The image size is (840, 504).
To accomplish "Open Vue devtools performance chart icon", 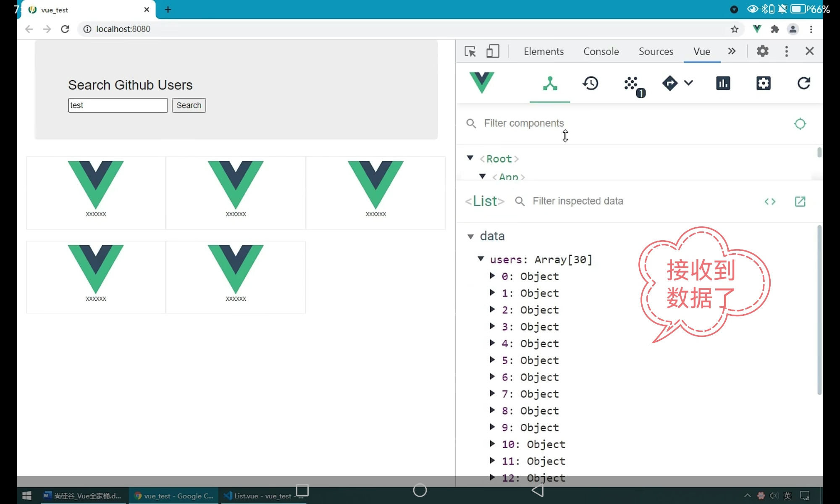I will [x=723, y=84].
